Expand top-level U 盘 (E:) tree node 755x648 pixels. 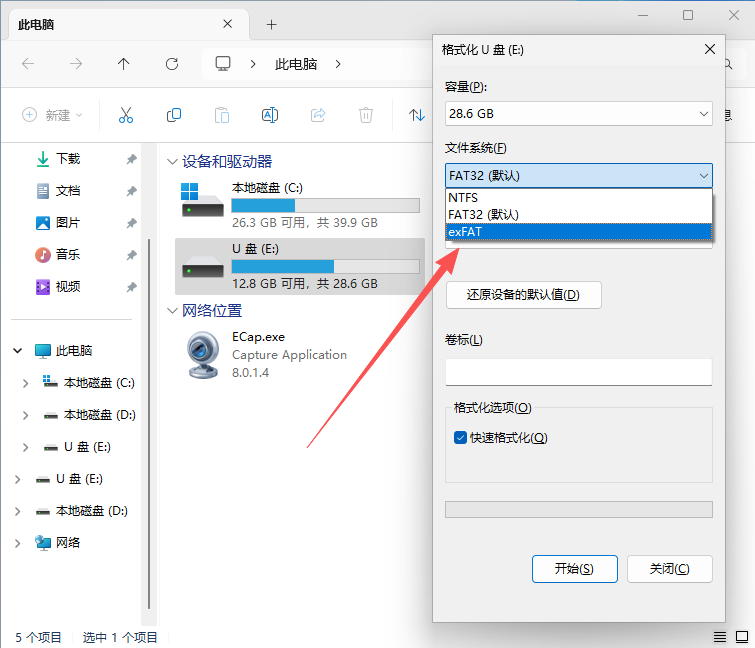[17, 479]
